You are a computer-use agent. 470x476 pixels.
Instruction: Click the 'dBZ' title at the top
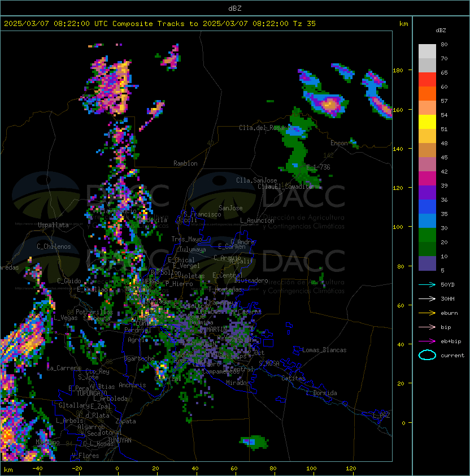pyautogui.click(x=235, y=8)
